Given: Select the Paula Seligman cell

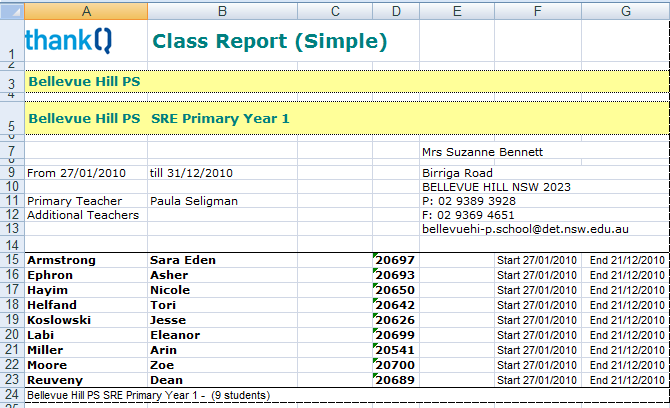Looking at the screenshot, I should tap(194, 201).
